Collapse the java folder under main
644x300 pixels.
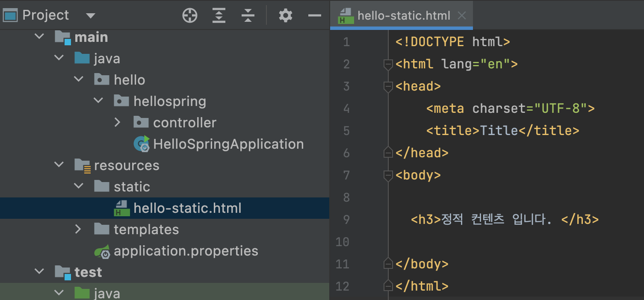(59, 58)
